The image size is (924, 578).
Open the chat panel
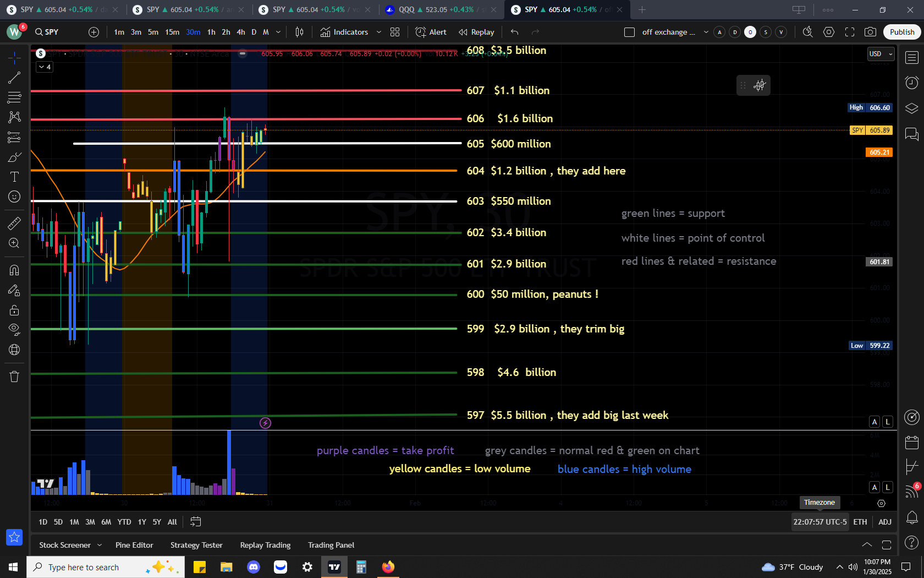(912, 134)
